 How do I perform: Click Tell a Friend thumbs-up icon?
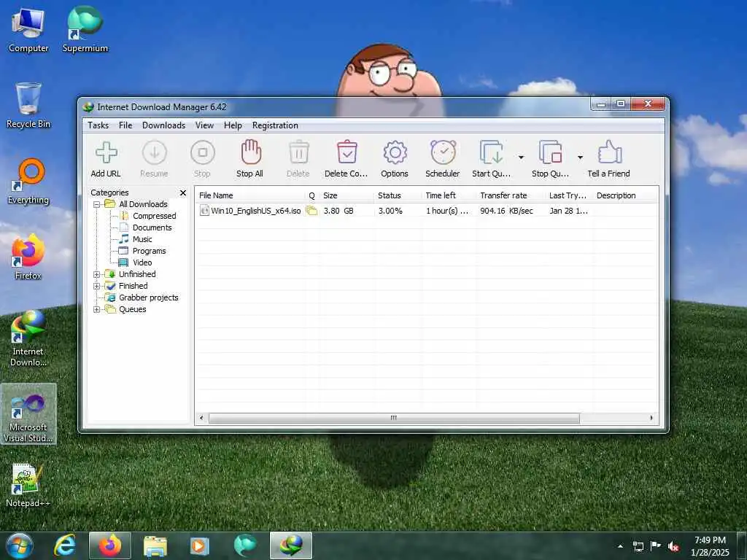[609, 152]
